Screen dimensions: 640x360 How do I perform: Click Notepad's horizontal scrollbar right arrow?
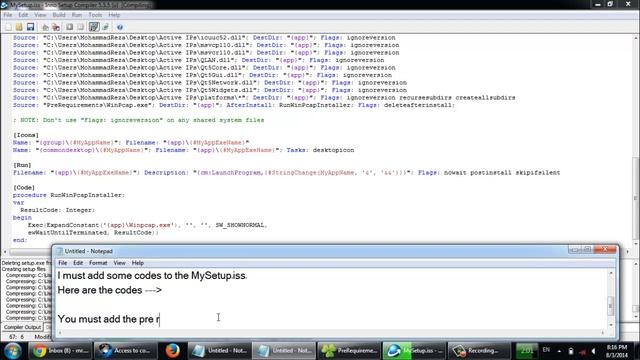tap(603, 333)
